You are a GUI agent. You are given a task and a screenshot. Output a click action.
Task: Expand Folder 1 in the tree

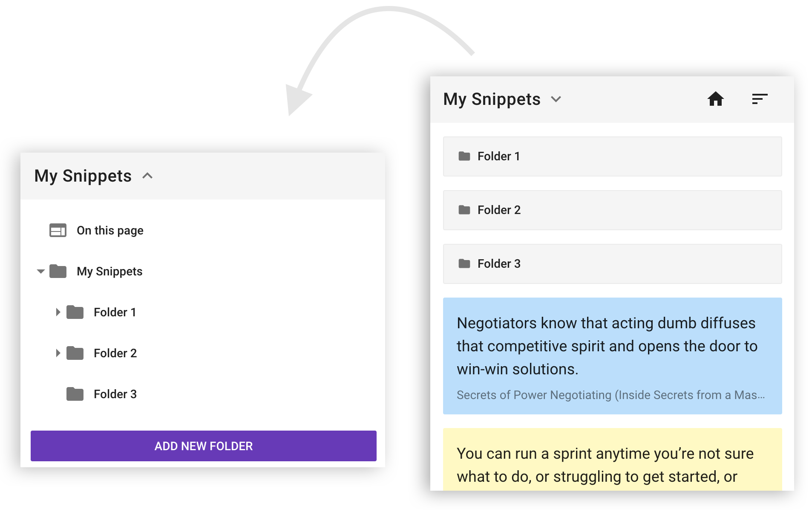pos(58,312)
